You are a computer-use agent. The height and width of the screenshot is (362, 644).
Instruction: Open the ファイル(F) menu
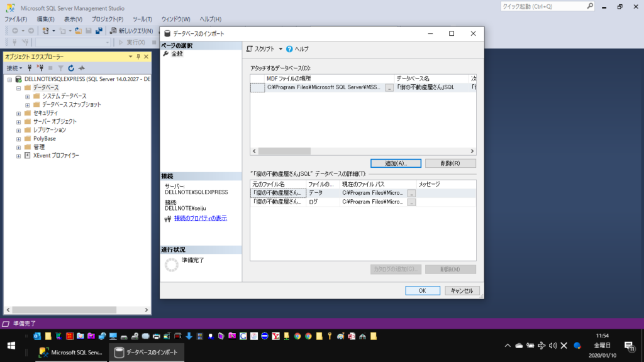click(16, 19)
